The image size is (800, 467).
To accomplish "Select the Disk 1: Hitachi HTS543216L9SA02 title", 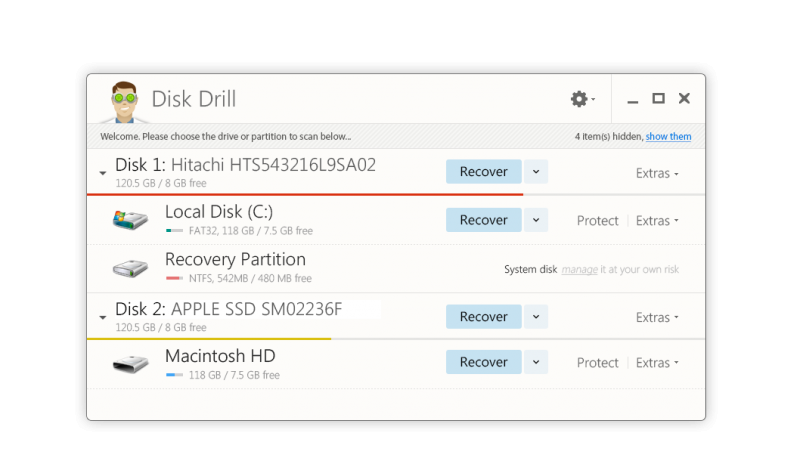I will pos(245,165).
